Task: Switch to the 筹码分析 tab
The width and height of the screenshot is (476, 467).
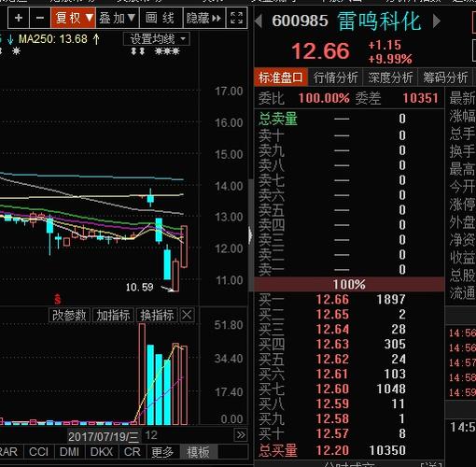Action: point(445,78)
